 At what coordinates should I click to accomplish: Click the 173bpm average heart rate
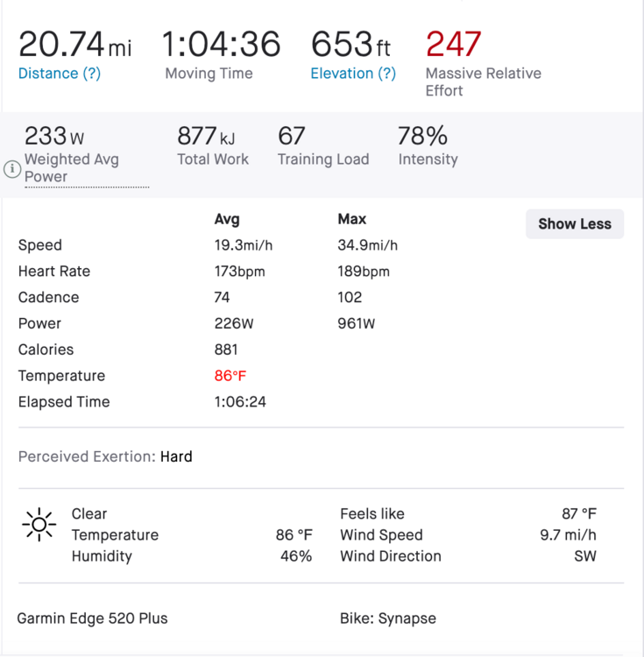click(x=239, y=272)
